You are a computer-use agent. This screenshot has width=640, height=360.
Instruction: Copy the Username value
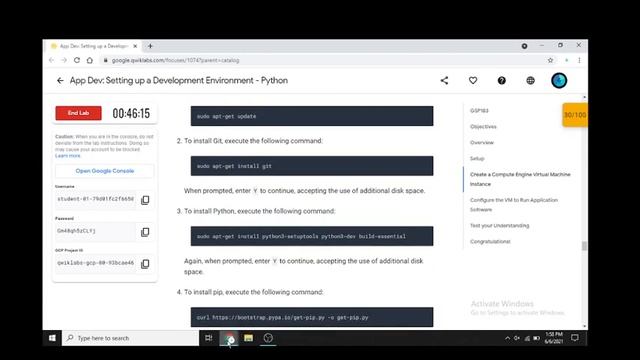(x=145, y=200)
